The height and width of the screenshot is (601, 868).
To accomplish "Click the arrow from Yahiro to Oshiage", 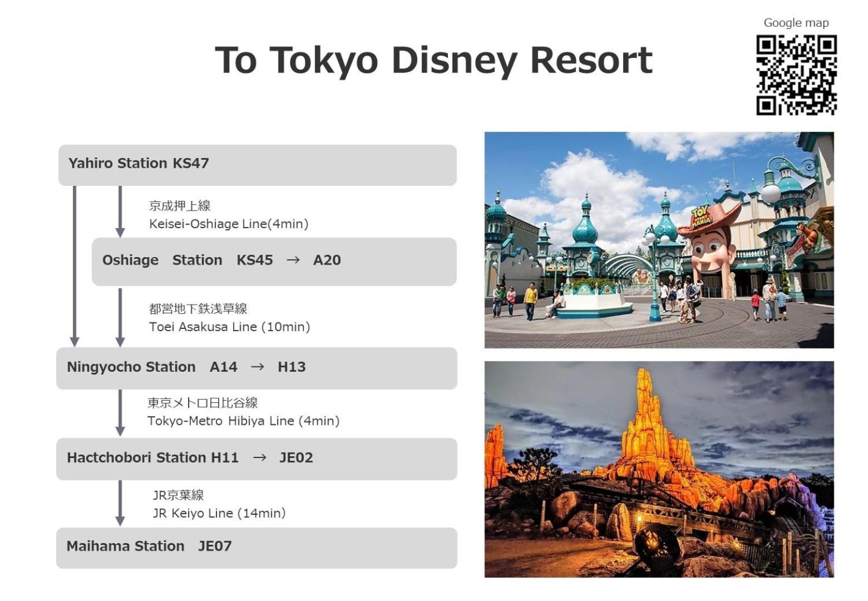I will [x=120, y=211].
